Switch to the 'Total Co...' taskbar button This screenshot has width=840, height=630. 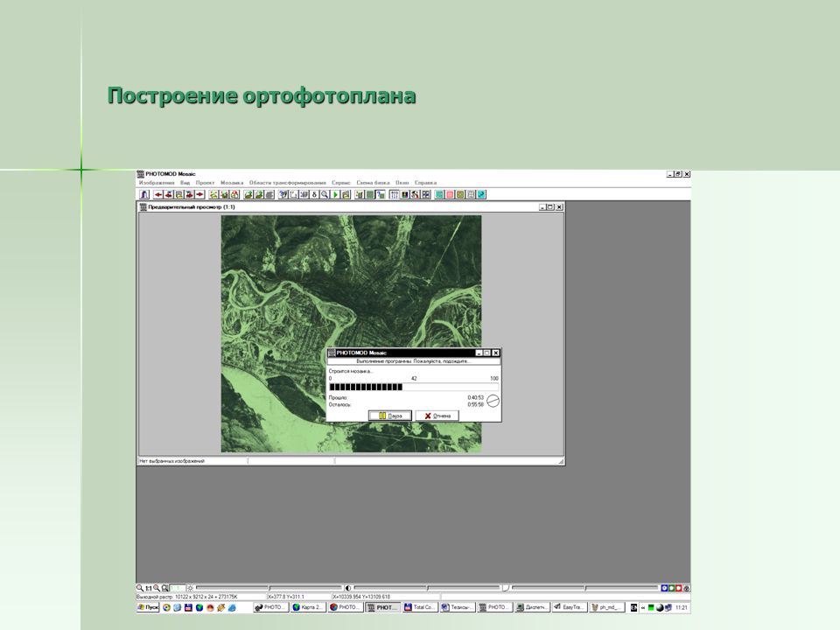(x=420, y=607)
